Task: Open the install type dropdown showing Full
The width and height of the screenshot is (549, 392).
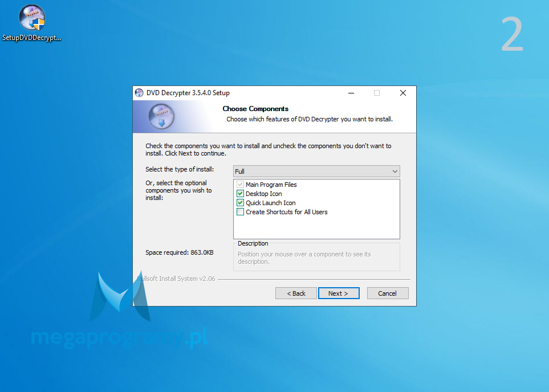Action: coord(316,171)
